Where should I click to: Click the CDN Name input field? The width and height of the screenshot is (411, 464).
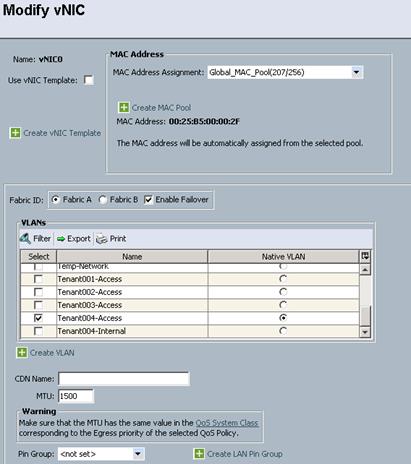pos(124,379)
